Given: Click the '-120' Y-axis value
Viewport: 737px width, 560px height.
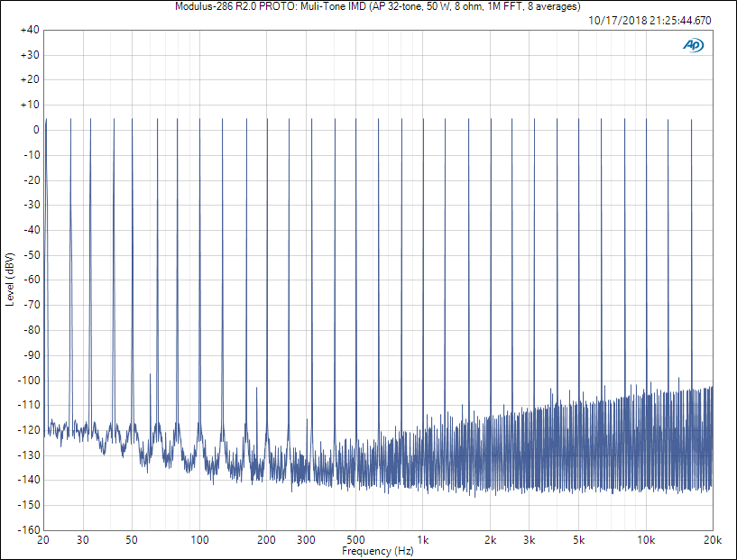Looking at the screenshot, I should coord(29,430).
